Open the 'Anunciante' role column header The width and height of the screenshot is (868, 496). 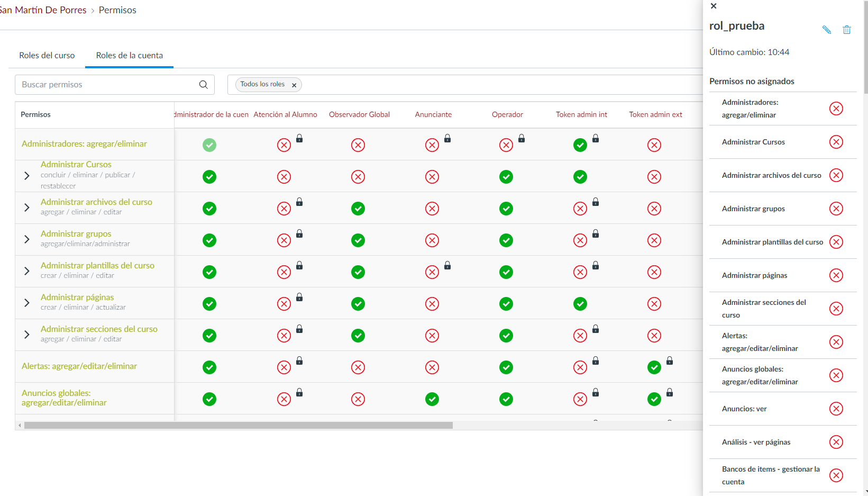[x=433, y=114]
